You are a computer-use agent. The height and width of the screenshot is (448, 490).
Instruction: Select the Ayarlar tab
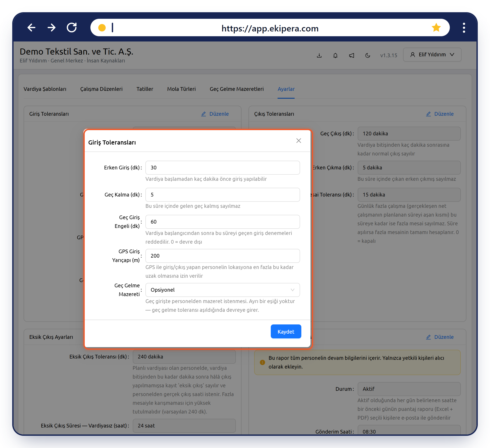286,89
